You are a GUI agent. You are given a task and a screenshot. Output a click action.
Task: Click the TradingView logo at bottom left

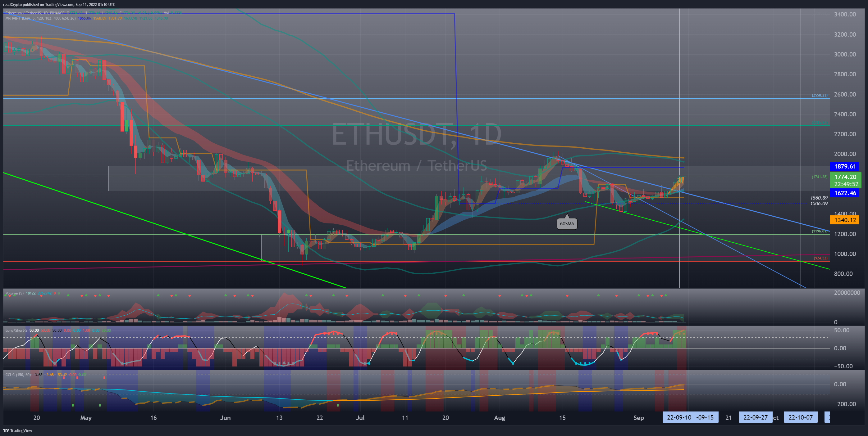pos(17,430)
